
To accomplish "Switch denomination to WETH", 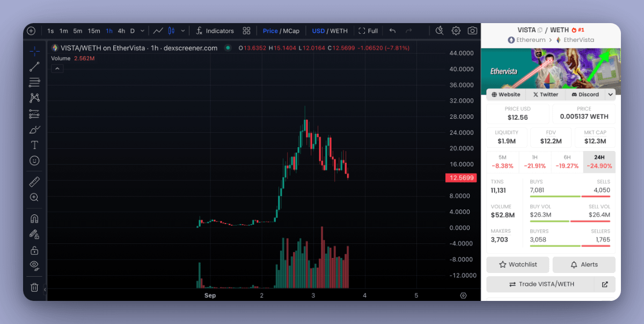I will pyautogui.click(x=339, y=31).
